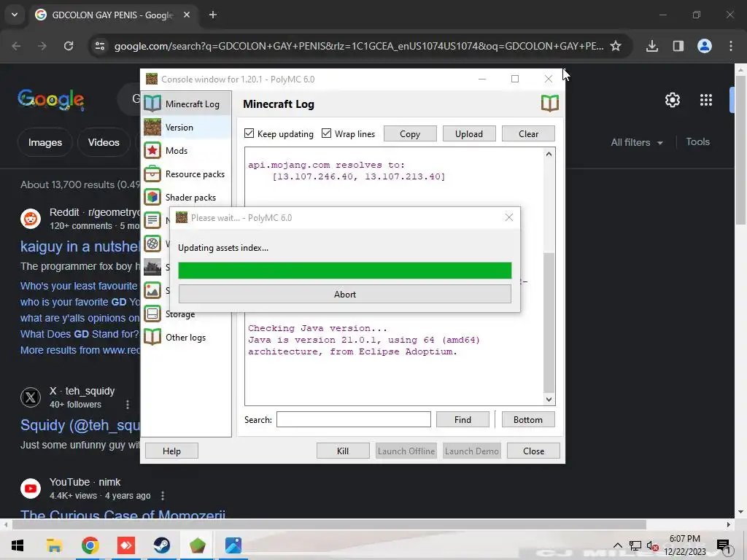Upload the Minecraft log

coord(469,134)
